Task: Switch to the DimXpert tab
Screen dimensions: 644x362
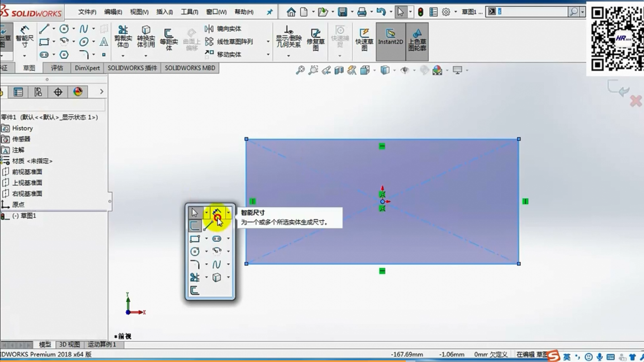Action: [87, 68]
